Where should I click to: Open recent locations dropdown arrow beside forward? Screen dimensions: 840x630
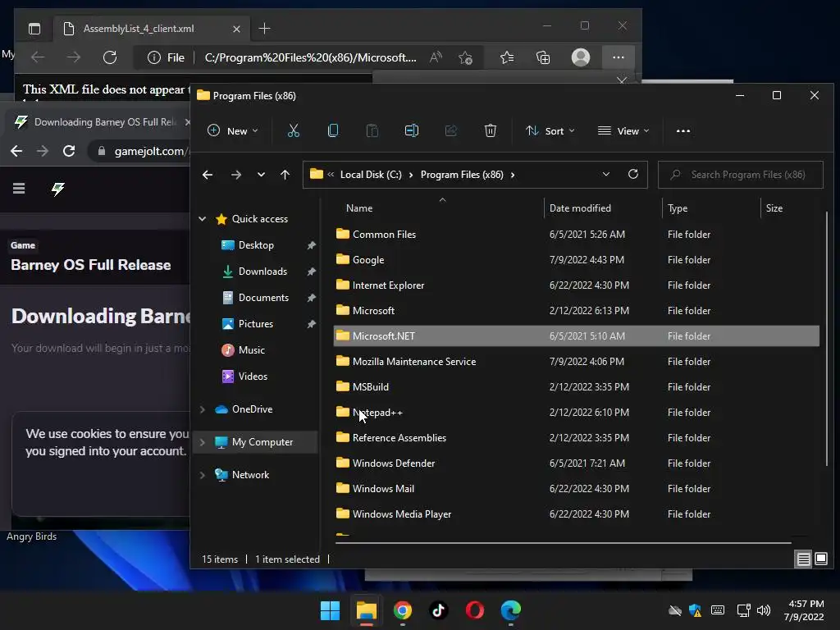point(261,175)
